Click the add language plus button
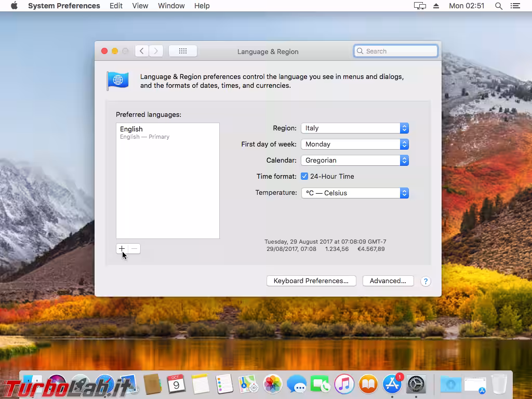The height and width of the screenshot is (399, 532). point(121,249)
